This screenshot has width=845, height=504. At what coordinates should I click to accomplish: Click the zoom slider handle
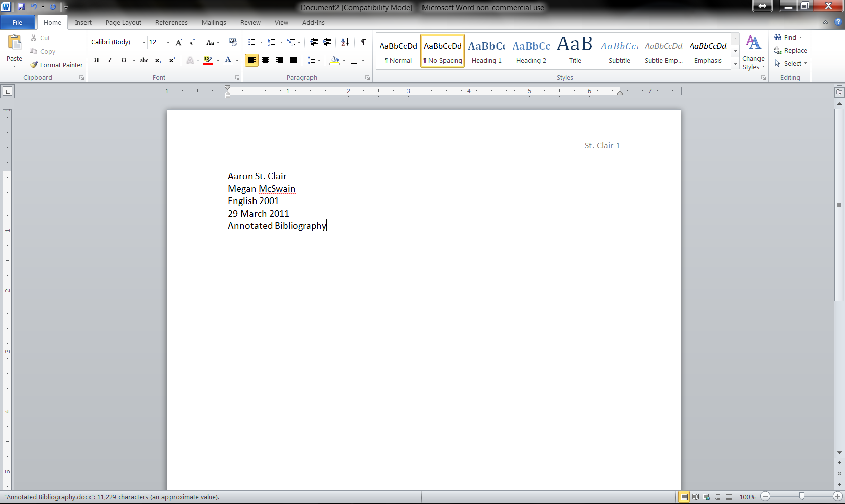coord(801,497)
